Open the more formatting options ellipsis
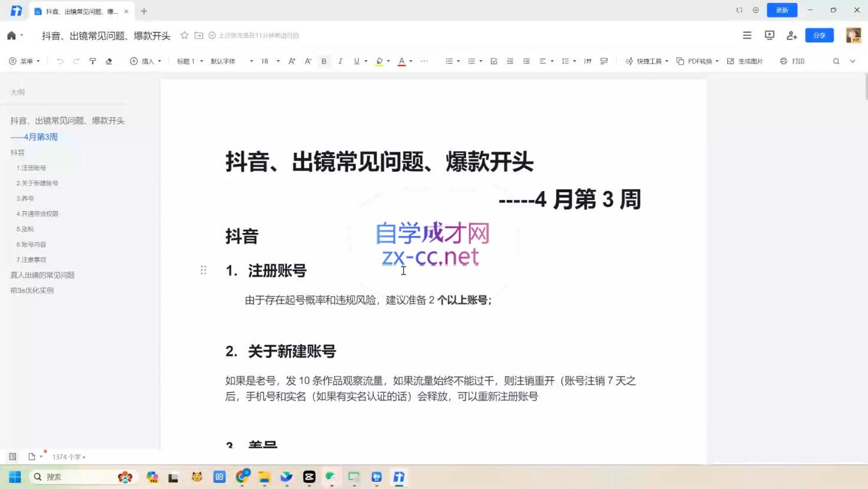Image resolution: width=868 pixels, height=489 pixels. pos(424,61)
